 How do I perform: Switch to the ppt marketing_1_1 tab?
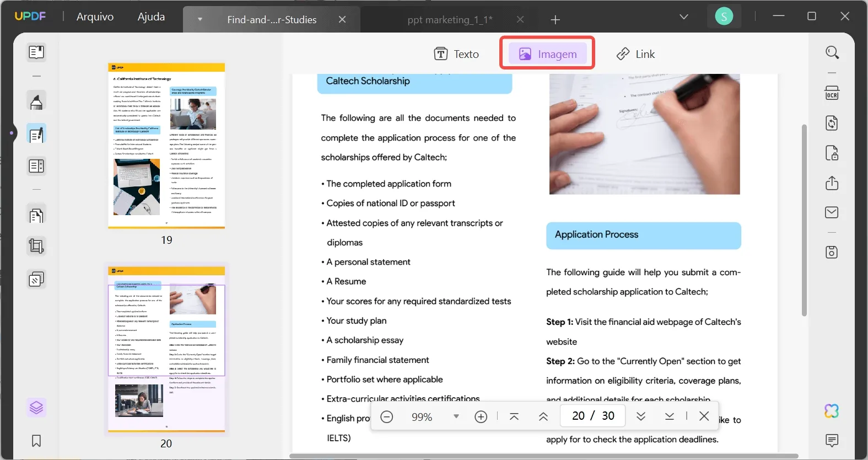[x=450, y=20]
